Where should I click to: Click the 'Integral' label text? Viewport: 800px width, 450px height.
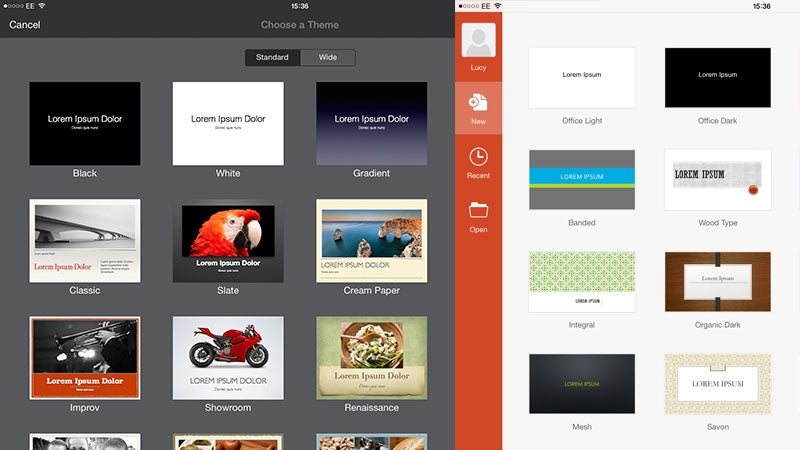[582, 325]
